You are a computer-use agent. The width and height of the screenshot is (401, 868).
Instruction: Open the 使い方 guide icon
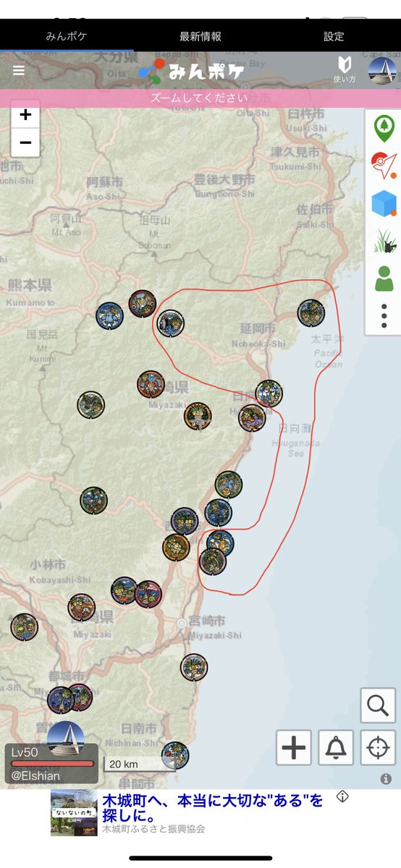pos(344,69)
